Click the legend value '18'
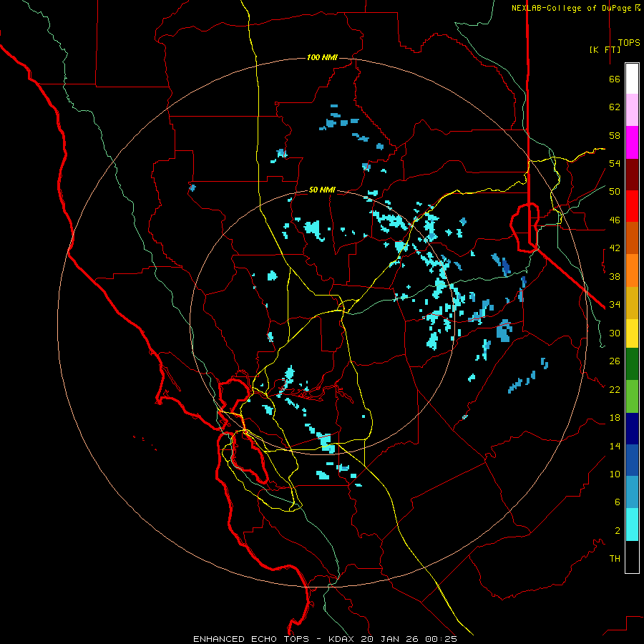 (x=615, y=418)
